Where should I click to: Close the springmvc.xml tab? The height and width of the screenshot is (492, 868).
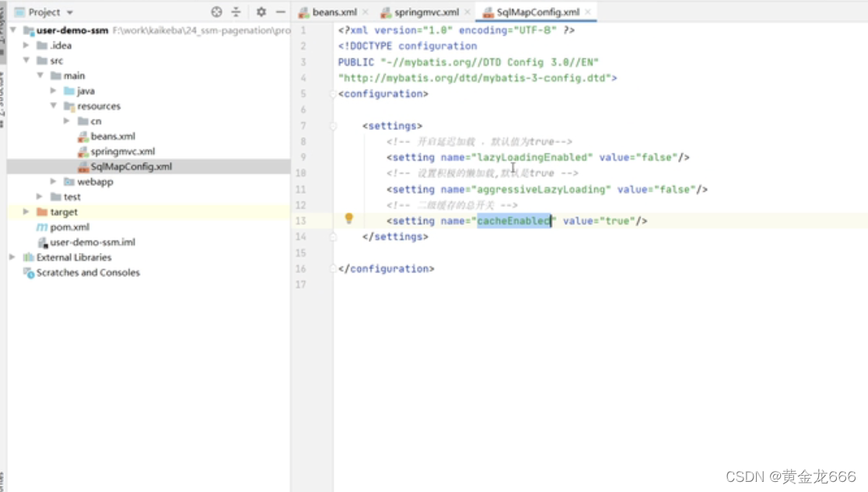(467, 12)
